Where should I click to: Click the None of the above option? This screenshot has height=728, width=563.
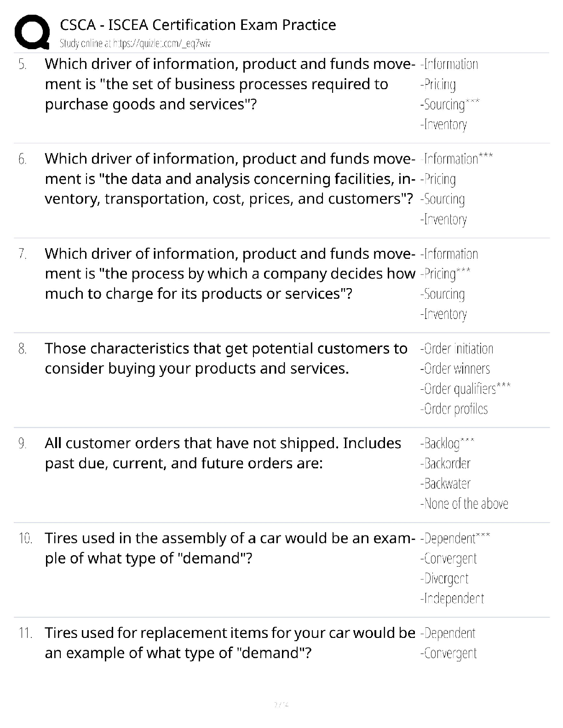[464, 504]
